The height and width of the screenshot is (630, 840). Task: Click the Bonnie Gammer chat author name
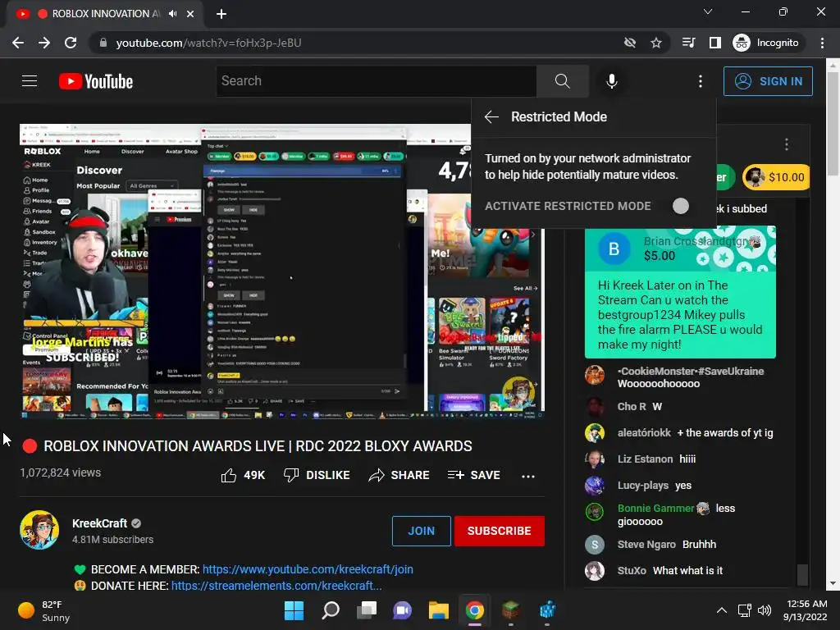(655, 509)
